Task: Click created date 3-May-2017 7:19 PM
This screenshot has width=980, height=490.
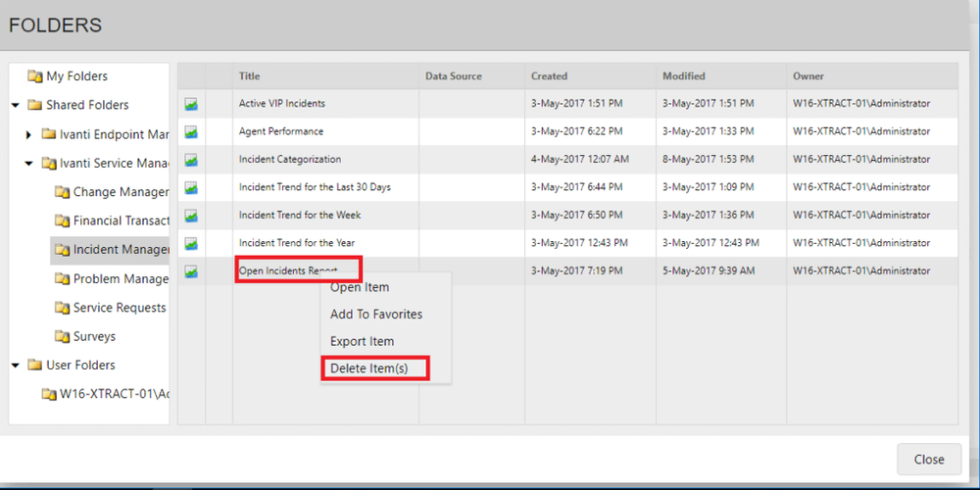Action: (577, 270)
